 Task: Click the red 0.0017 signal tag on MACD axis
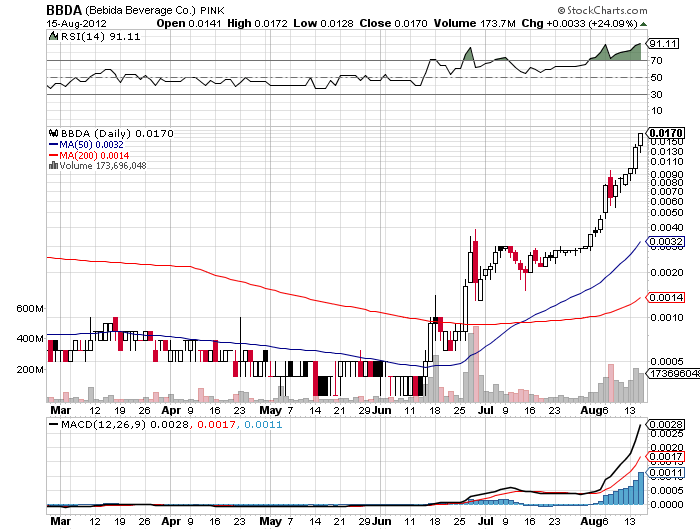tap(665, 456)
